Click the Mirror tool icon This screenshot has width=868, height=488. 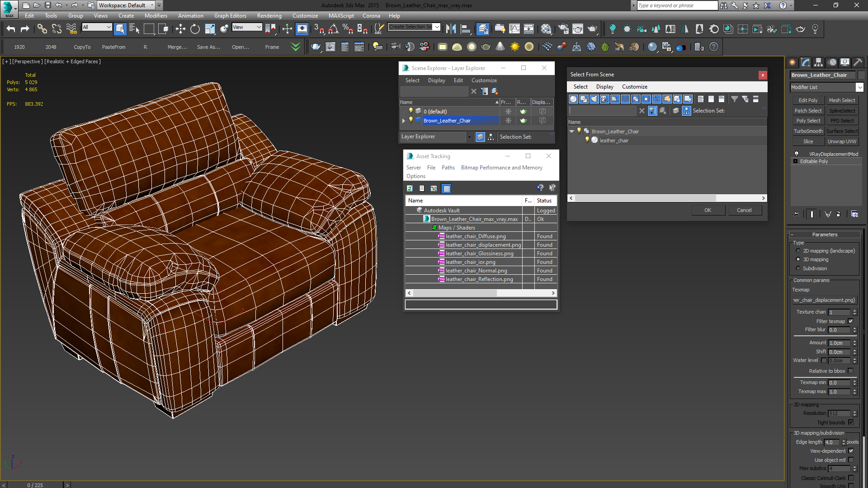coord(451,29)
